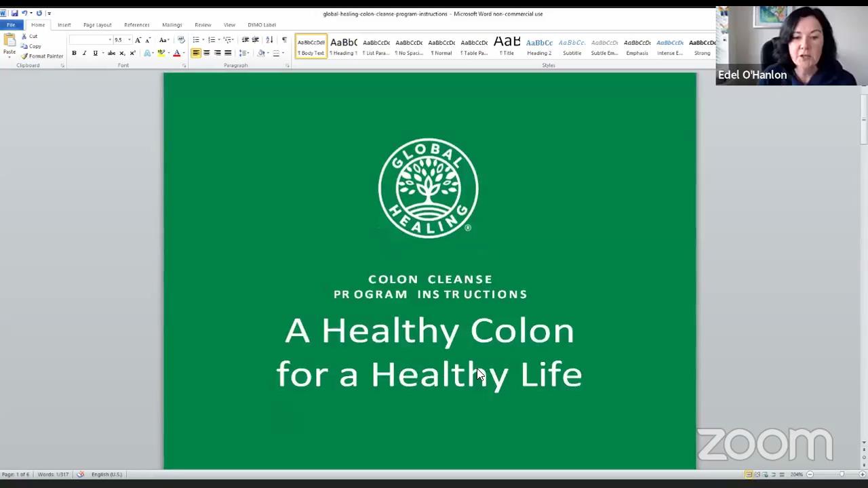Click the Increase Indent icon
Viewport: 868px width, 488px height.
coord(255,40)
